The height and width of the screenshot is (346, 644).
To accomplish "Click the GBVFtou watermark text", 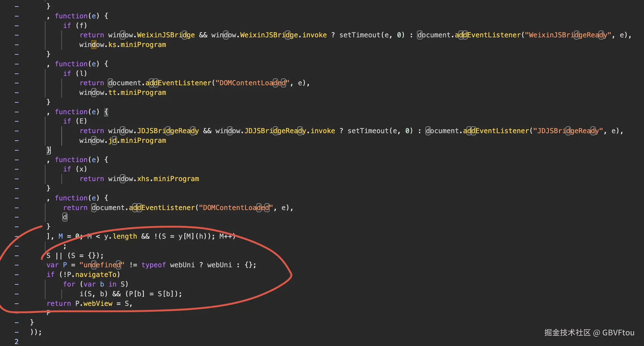I will click(618, 333).
